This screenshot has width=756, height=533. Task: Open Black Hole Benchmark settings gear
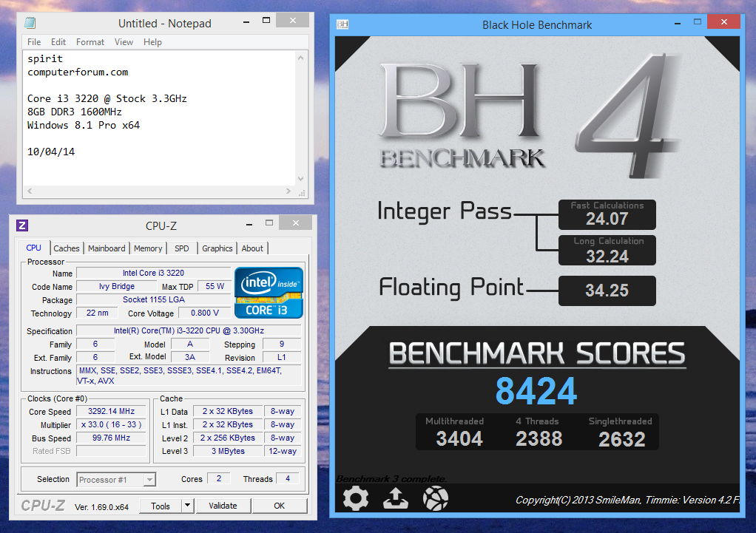[x=356, y=498]
